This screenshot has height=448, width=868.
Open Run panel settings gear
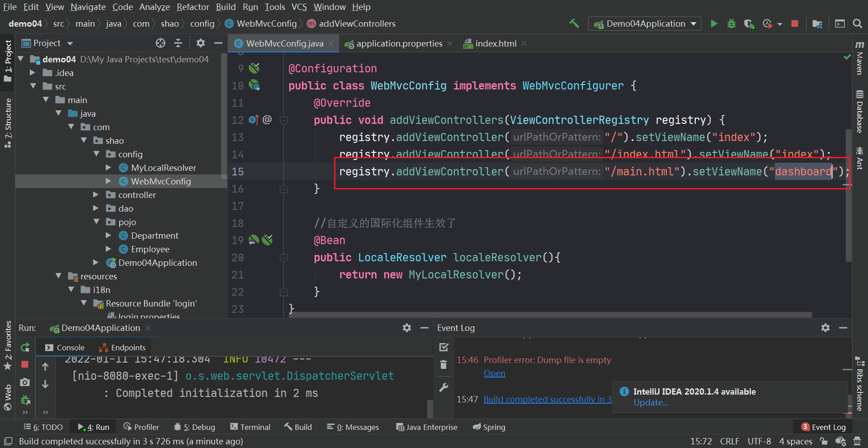point(407,328)
